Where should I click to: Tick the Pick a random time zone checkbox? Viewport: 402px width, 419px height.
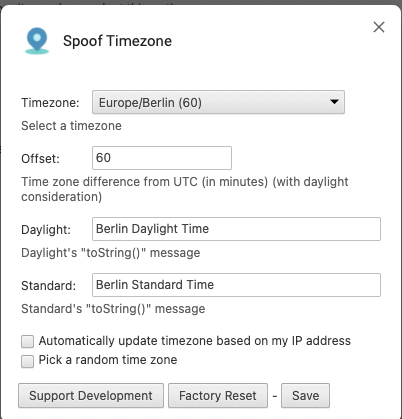(27, 361)
